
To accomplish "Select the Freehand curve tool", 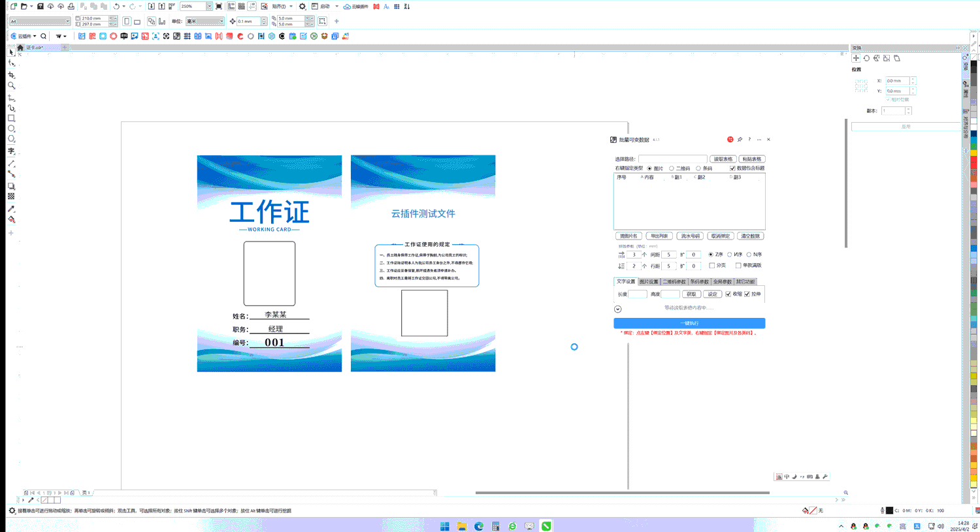I will tap(11, 98).
